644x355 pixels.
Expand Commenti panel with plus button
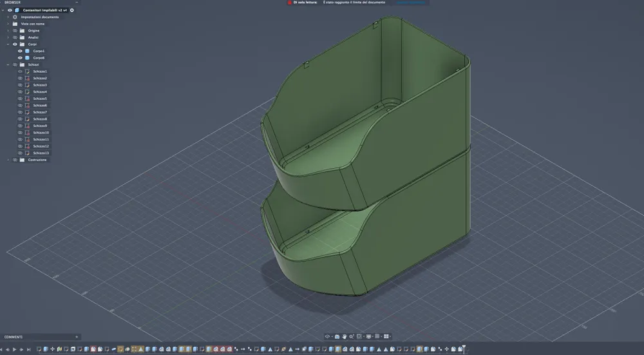tap(77, 337)
